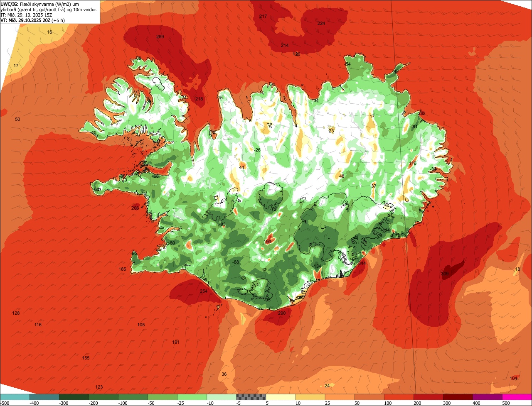Image resolution: width=532 pixels, height=406 pixels.
Task: Click the map value '269' in the dark red patch
Action: [160, 37]
